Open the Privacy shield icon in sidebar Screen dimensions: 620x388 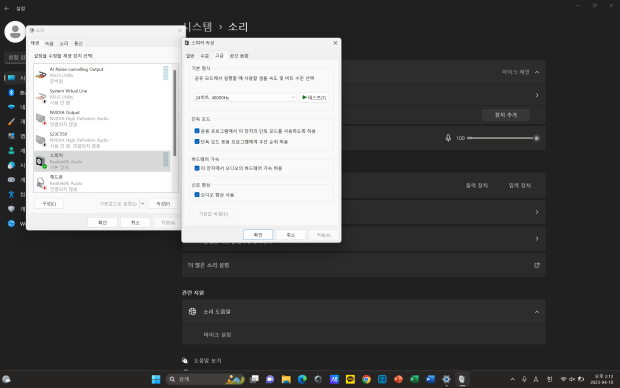point(11,209)
